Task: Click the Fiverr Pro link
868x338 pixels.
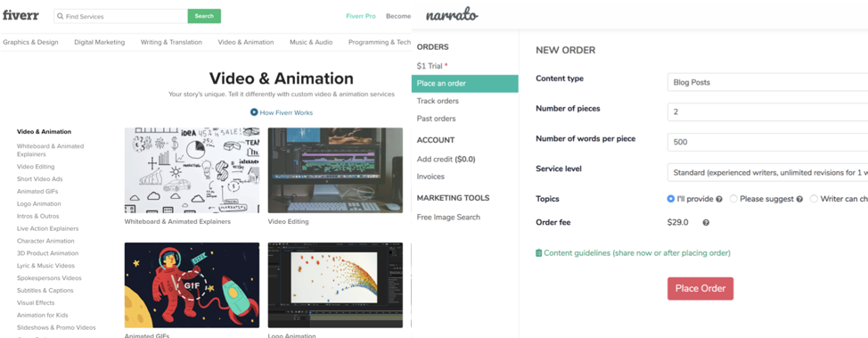Action: [361, 16]
